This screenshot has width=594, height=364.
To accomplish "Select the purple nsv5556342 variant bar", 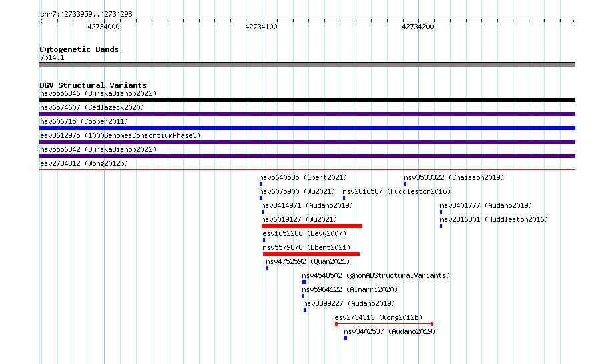I will point(307,156).
